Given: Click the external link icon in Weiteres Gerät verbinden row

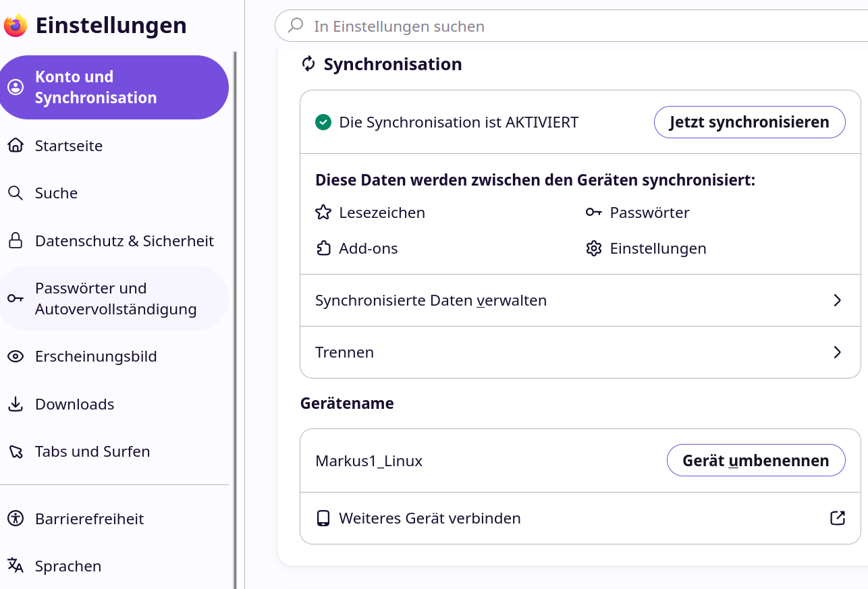Looking at the screenshot, I should point(838,518).
